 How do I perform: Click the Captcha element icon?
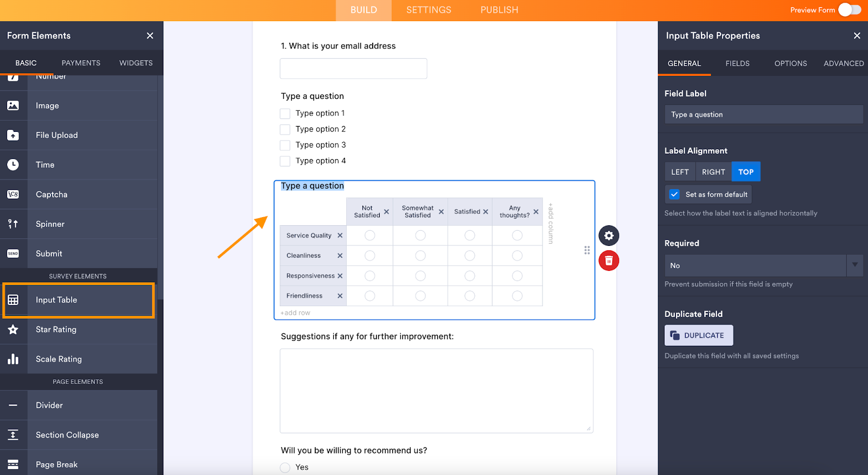(13, 194)
